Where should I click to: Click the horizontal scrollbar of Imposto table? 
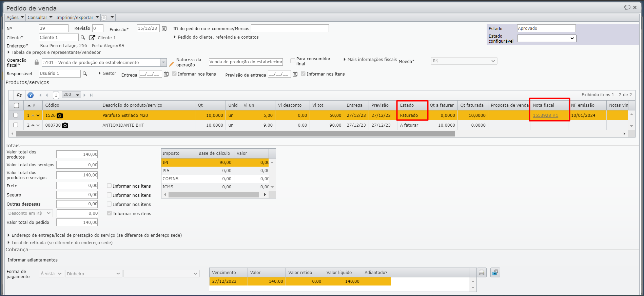tap(214, 195)
